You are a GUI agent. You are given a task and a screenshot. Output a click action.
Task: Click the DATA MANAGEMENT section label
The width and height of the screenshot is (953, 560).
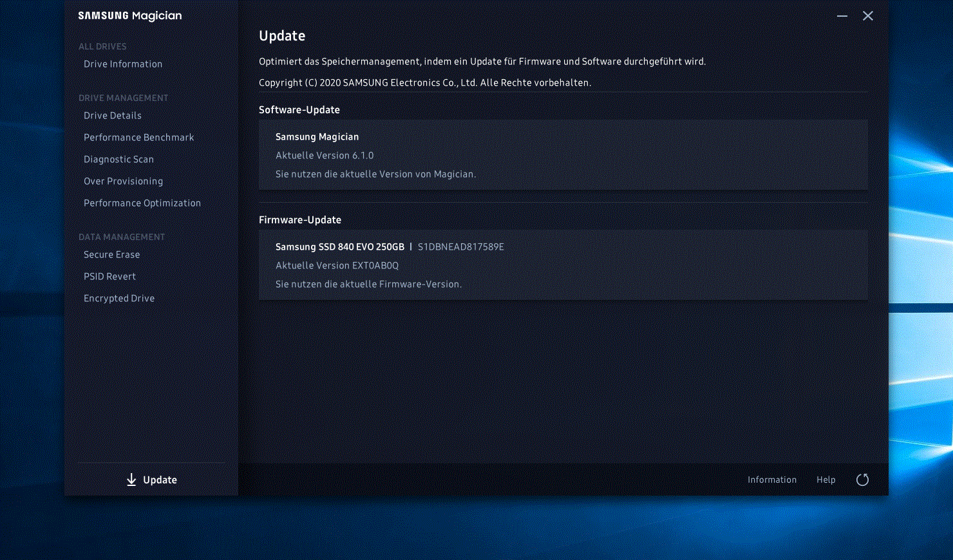coord(122,237)
